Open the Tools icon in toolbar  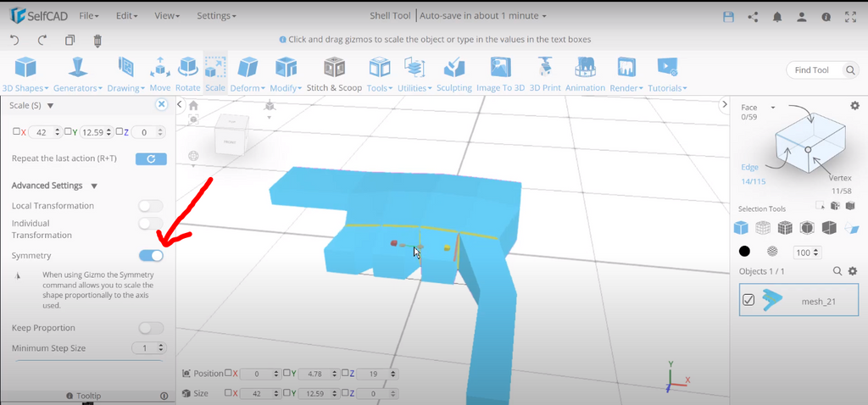pyautogui.click(x=379, y=75)
